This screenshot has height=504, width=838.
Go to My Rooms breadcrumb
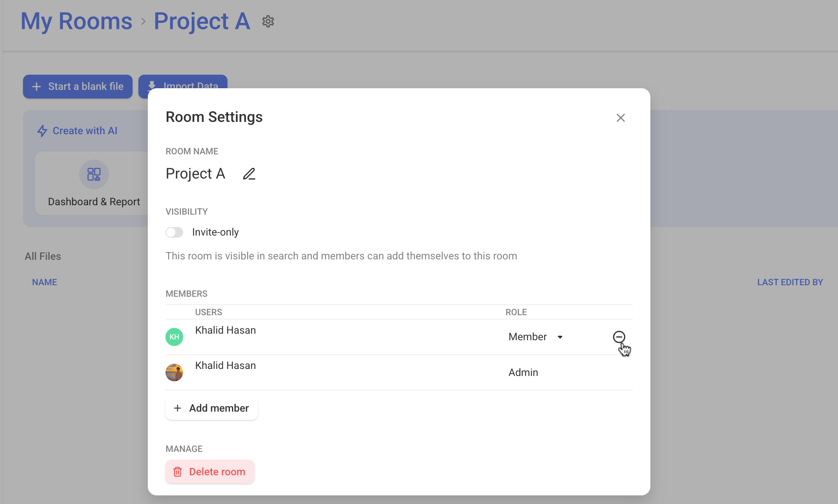click(76, 21)
